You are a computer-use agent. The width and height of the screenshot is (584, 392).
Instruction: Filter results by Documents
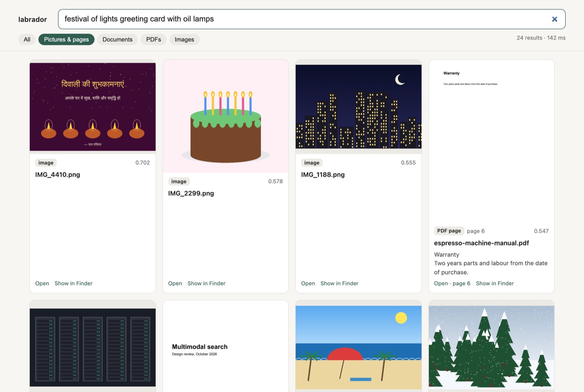click(x=117, y=40)
